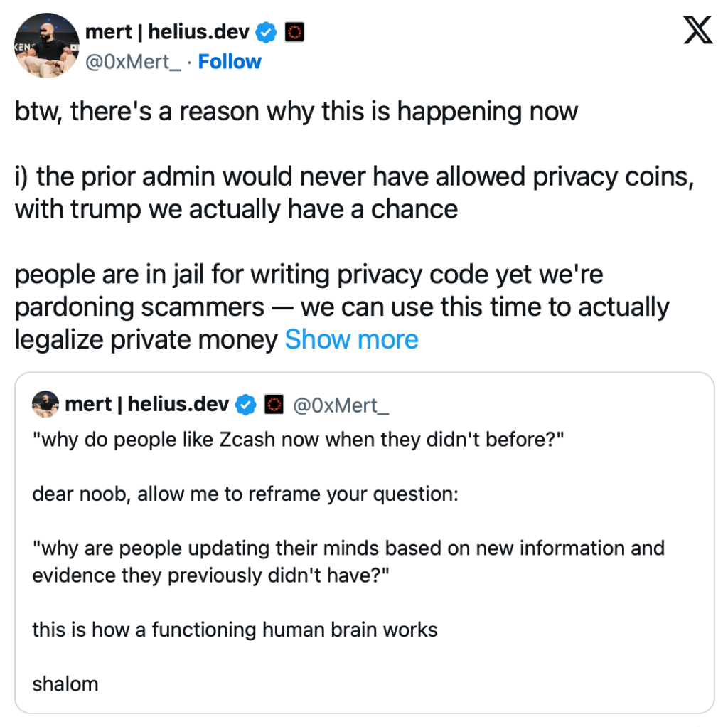Viewport: 728px width, 727px height.
Task: Click the "dear noob" line in quoted tweet
Action: click(245, 494)
